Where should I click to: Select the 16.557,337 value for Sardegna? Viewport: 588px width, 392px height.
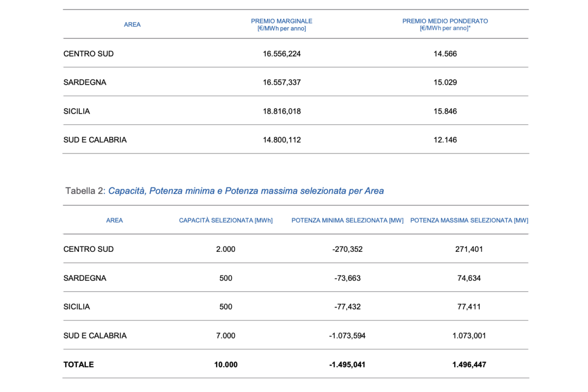[282, 82]
